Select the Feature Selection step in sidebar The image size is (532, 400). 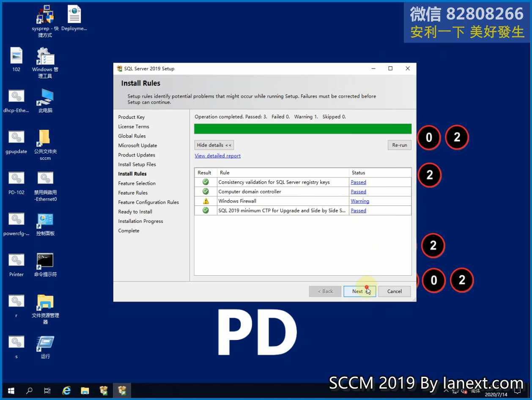click(x=137, y=184)
